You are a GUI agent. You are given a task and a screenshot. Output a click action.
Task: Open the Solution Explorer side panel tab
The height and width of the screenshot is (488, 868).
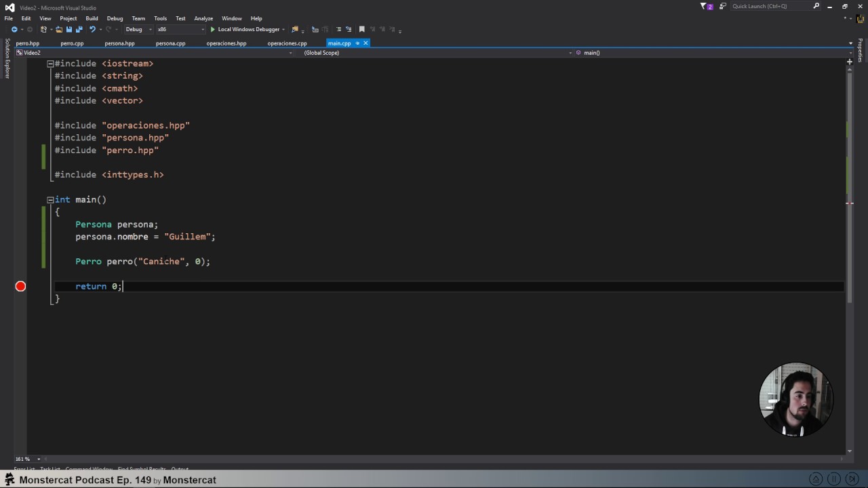point(7,58)
